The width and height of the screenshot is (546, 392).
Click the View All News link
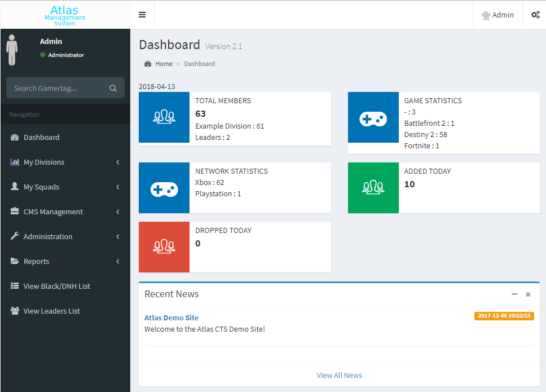[x=339, y=375]
